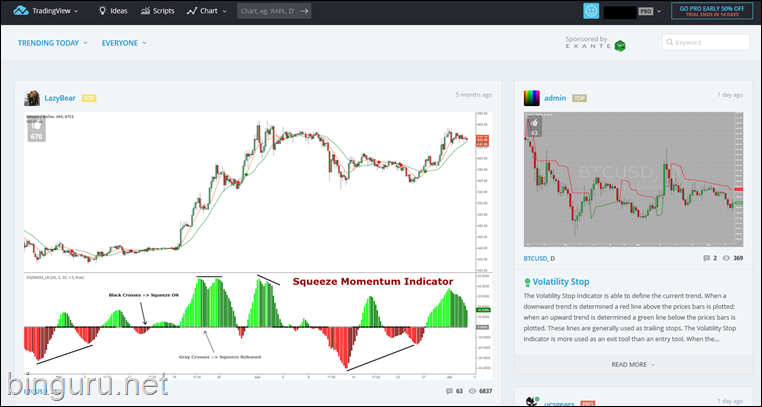Image resolution: width=762 pixels, height=407 pixels.
Task: Expand the Chart dropdown arrow
Action: click(225, 11)
